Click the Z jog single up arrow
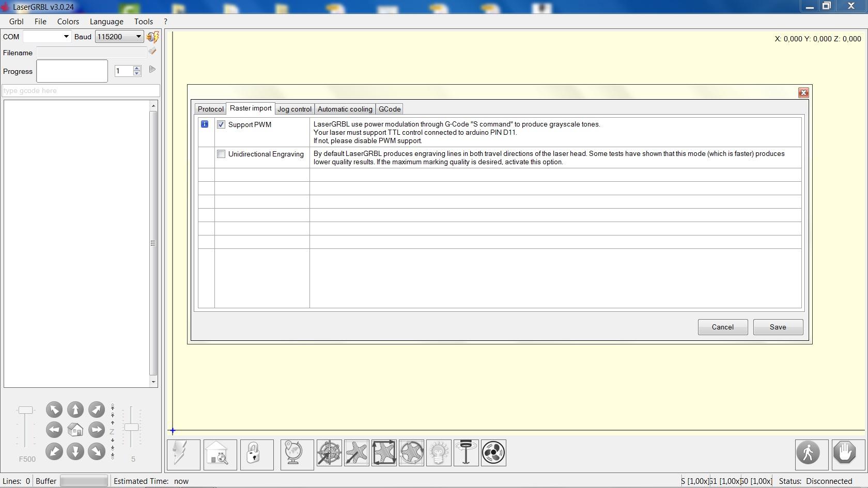 [113, 422]
